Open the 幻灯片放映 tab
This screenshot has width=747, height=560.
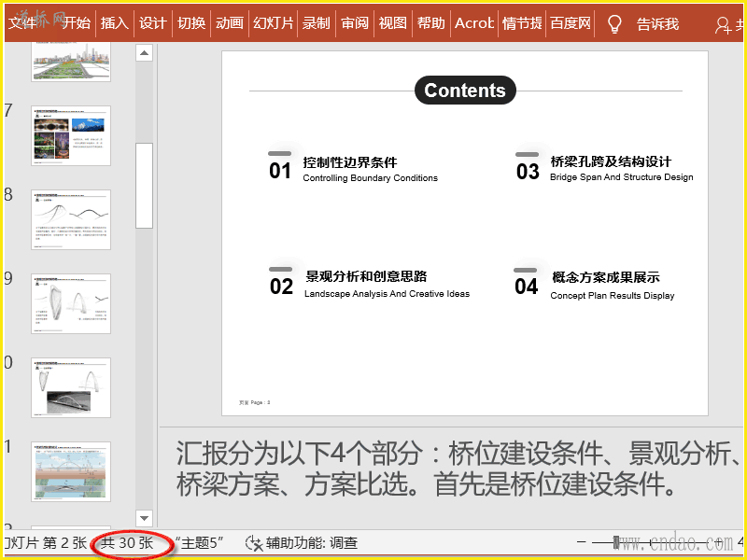point(273,22)
